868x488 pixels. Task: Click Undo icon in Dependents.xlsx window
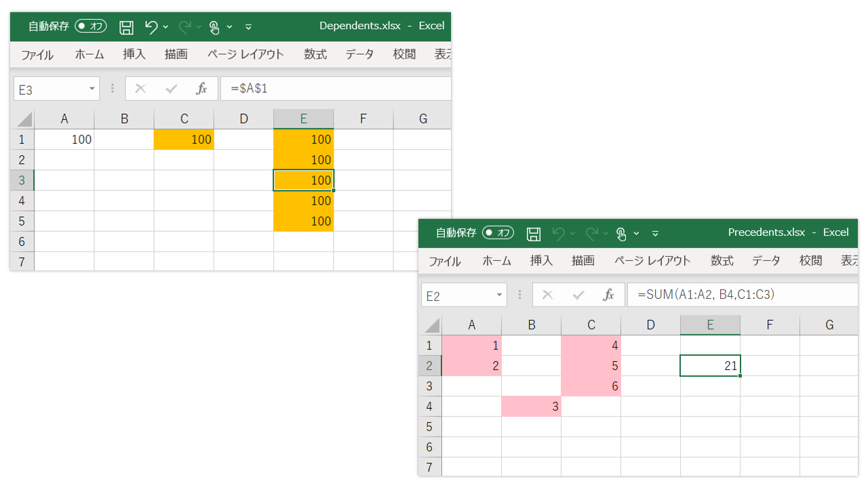coord(151,27)
